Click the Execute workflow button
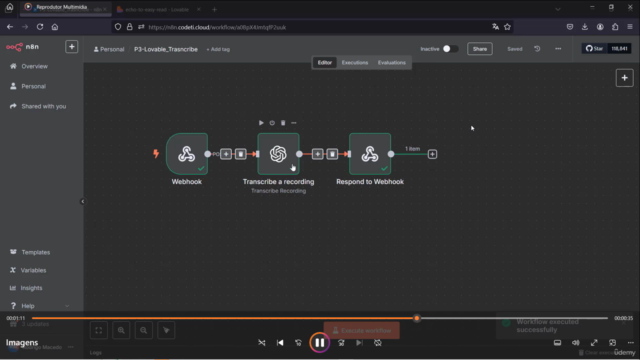 (362, 331)
